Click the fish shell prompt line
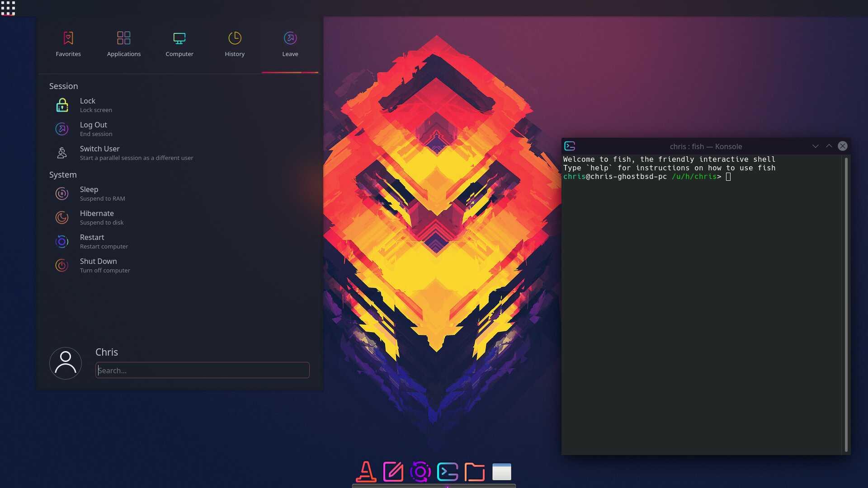 click(x=647, y=177)
